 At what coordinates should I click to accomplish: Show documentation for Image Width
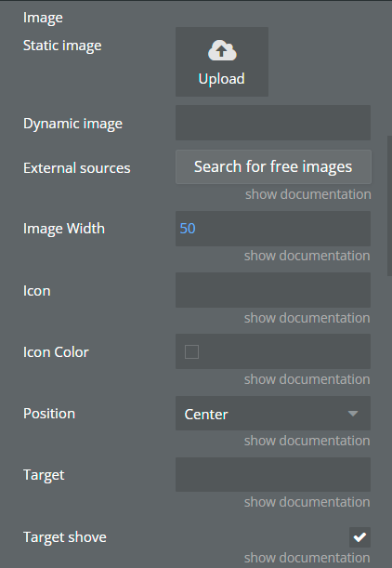307,256
